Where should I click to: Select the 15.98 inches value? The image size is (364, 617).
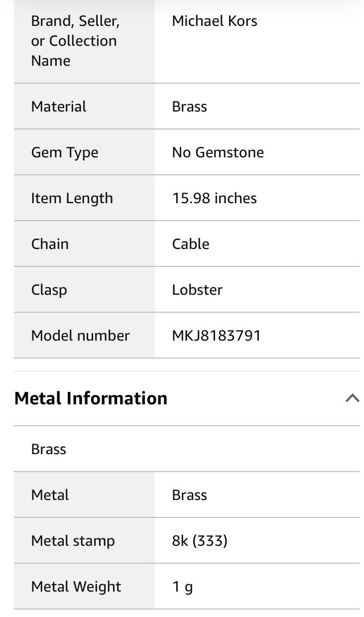click(x=215, y=198)
